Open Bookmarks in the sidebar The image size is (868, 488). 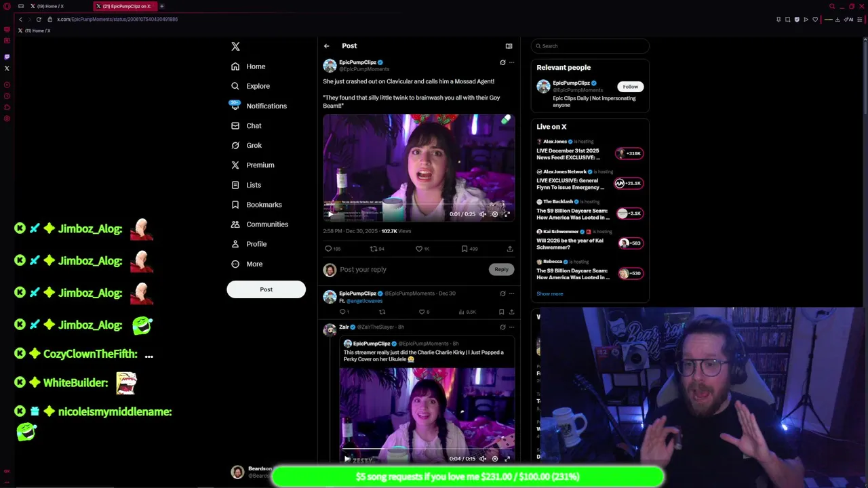coord(256,204)
